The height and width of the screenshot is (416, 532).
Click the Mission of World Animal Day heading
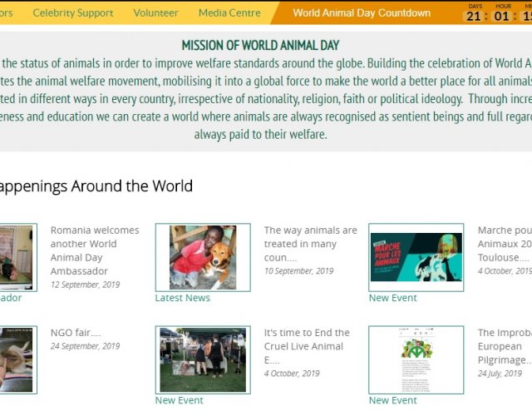point(260,45)
